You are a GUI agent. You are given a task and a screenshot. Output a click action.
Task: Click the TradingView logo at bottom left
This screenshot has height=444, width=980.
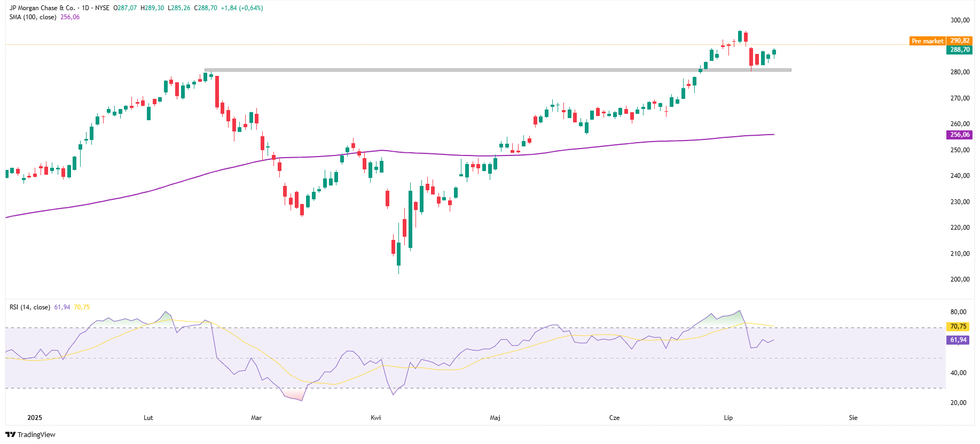coord(30,434)
